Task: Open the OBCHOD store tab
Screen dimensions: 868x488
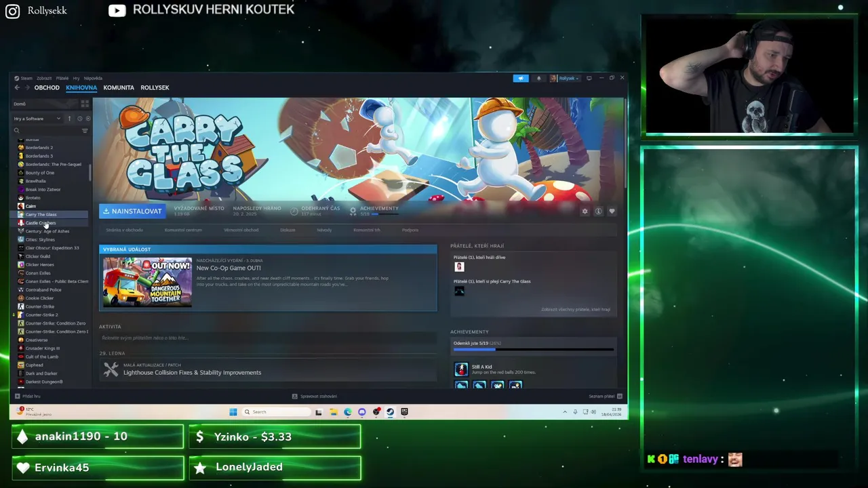Action: (47, 87)
